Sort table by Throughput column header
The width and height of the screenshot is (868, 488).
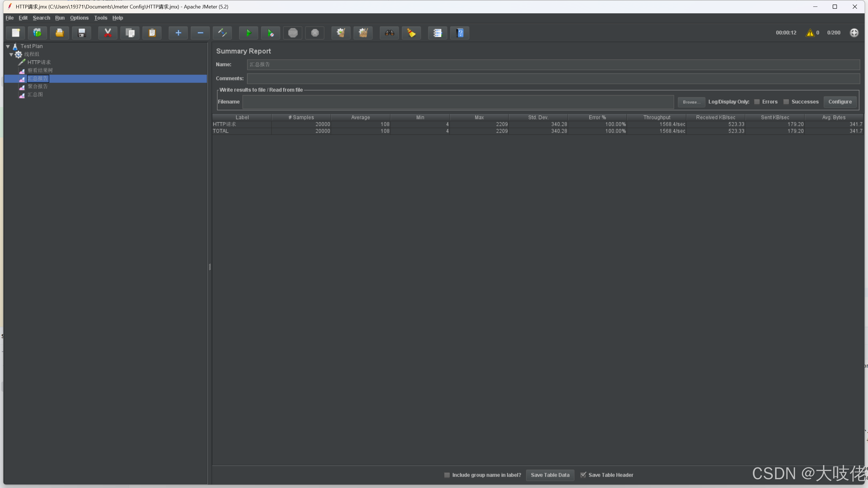656,117
